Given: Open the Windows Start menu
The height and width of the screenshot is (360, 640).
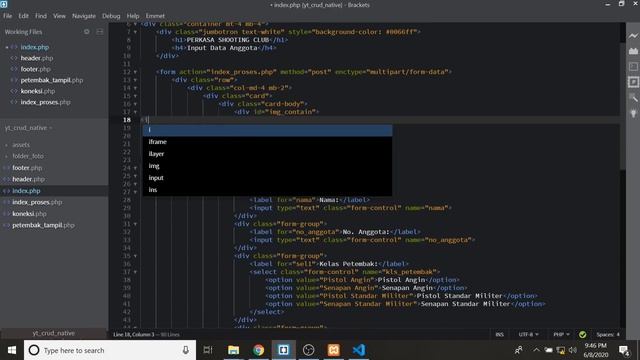Looking at the screenshot, I should point(12,350).
